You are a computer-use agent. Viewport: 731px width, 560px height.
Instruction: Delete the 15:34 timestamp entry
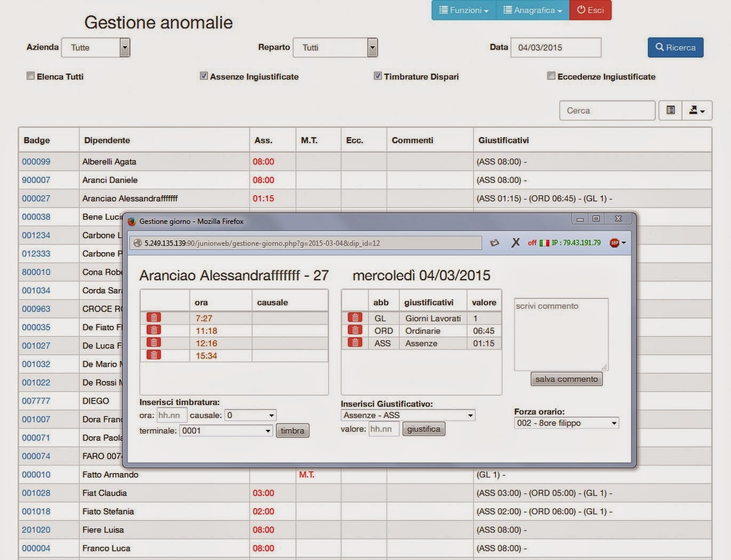[154, 355]
